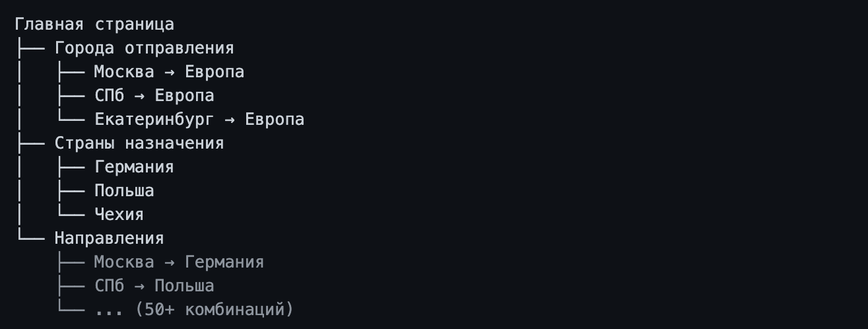Select the СПб → Европа entry

(x=154, y=96)
